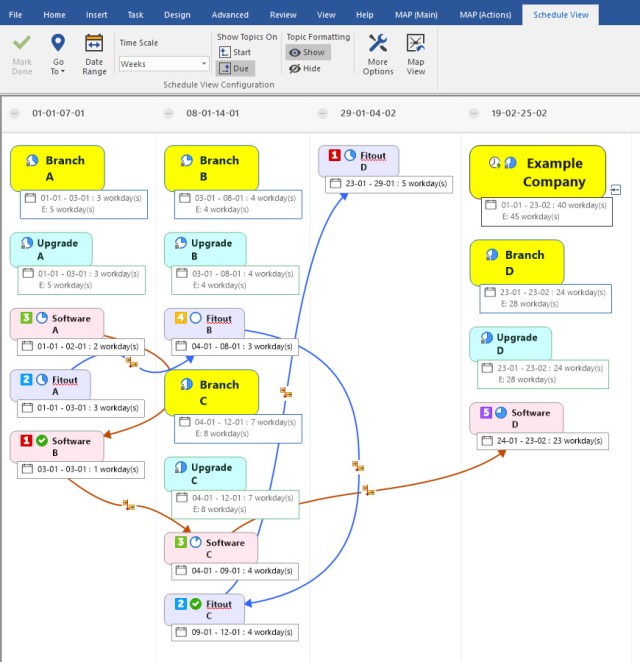This screenshot has height=662, width=640.
Task: Click priority 1 icon on Software B
Action: point(26,440)
